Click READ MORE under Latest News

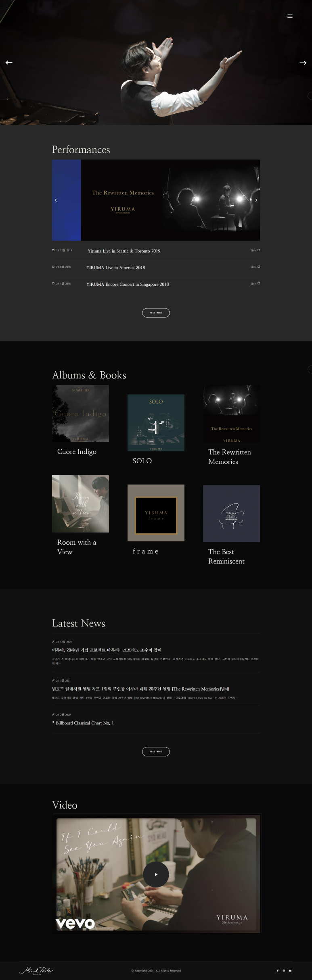pyautogui.click(x=156, y=751)
